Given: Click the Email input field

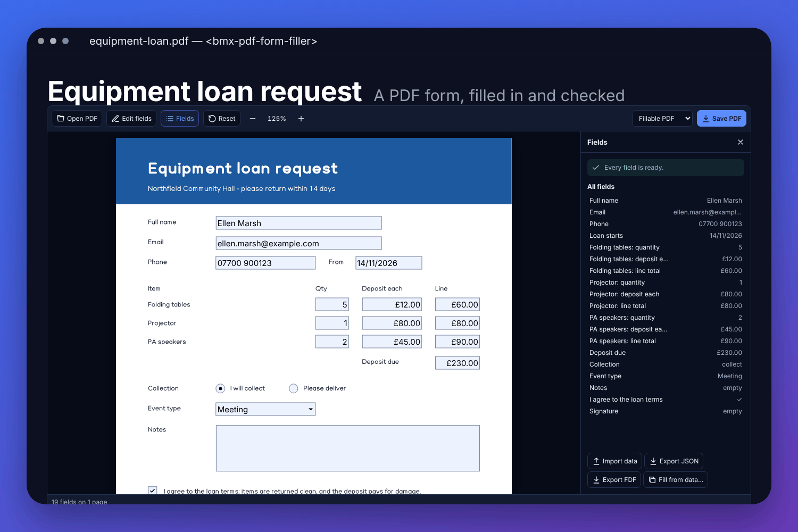Looking at the screenshot, I should tap(298, 243).
